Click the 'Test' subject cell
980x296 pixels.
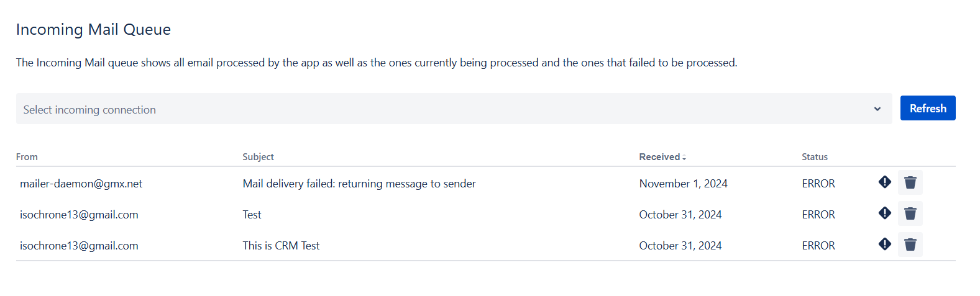coord(252,215)
